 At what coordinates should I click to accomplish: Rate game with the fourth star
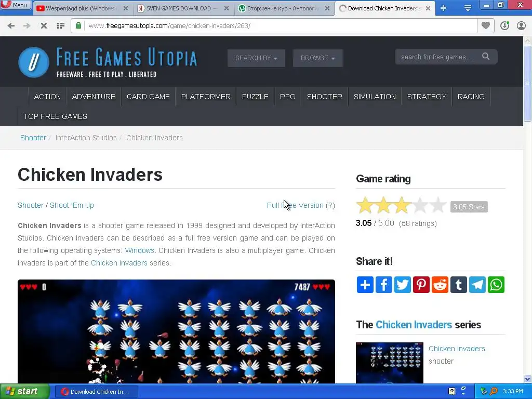pyautogui.click(x=420, y=205)
